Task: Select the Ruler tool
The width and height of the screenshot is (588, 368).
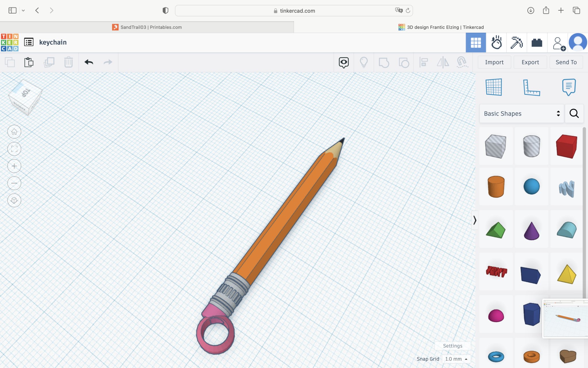Action: [531, 87]
